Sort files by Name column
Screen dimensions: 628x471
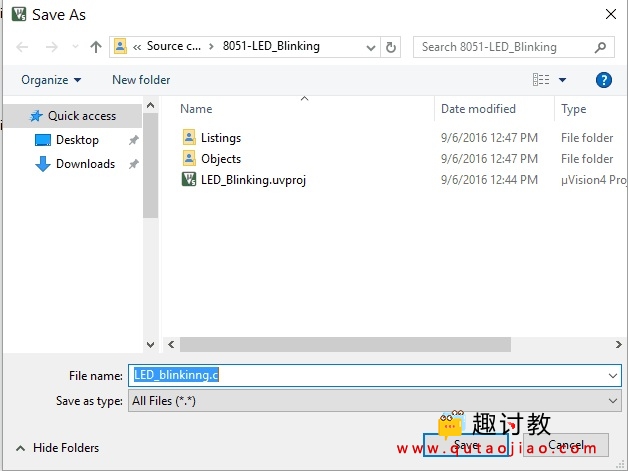coord(196,109)
